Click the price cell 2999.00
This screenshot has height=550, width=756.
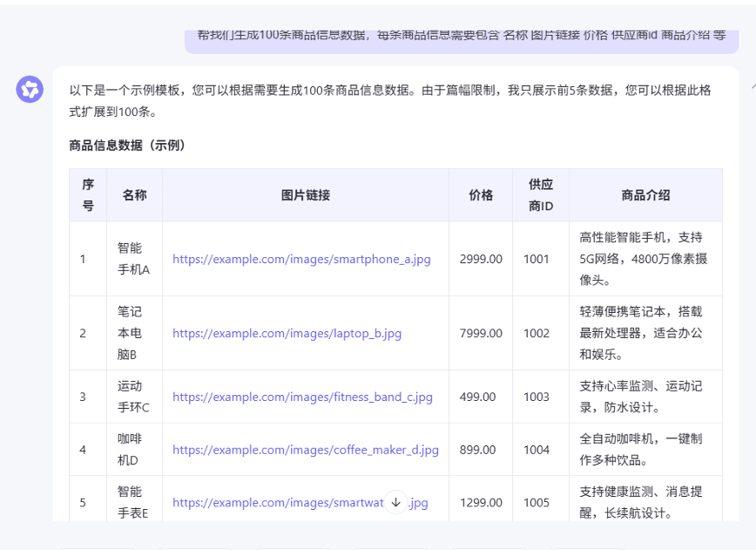click(481, 259)
